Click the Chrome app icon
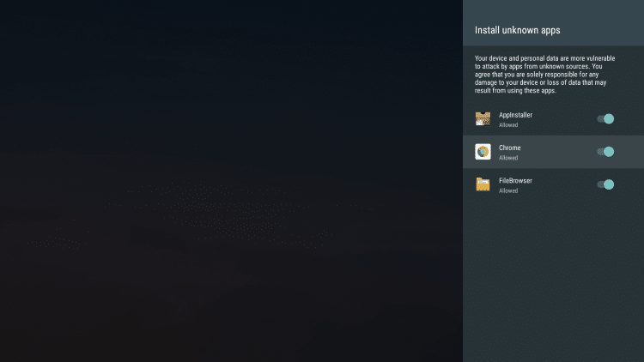The image size is (644, 362). pos(483,152)
